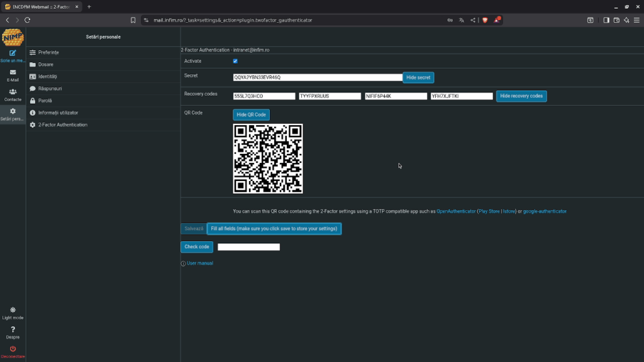644x362 pixels.
Task: Click the NIMP logo
Action: click(x=13, y=37)
